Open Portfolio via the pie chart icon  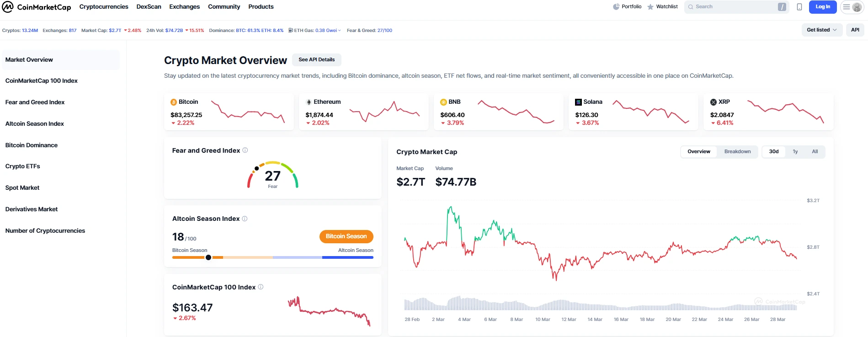point(616,7)
